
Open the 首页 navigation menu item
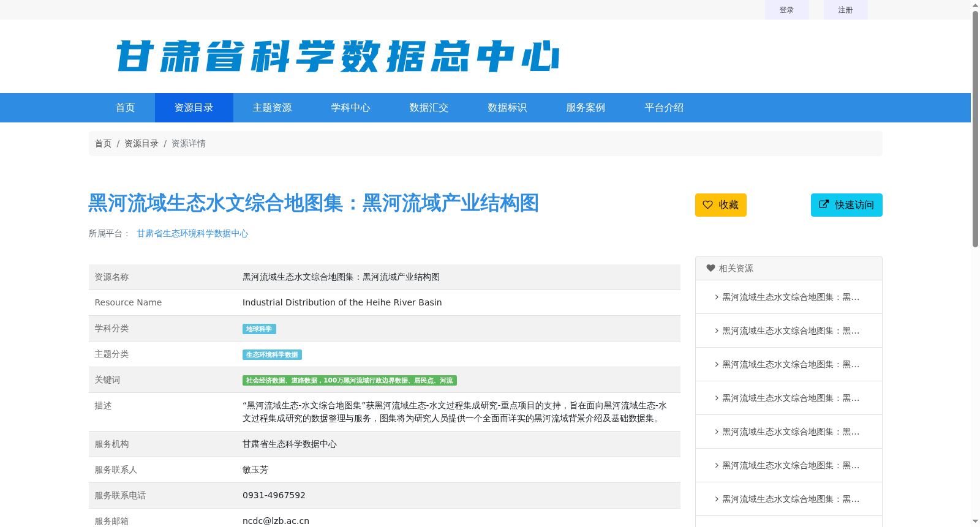pos(125,108)
